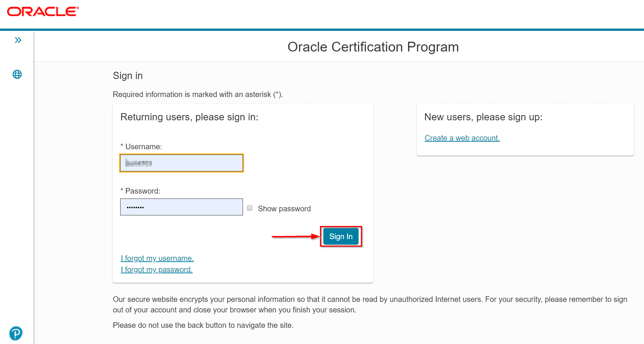The height and width of the screenshot is (344, 644).
Task: Click the 'Returning users, please sign in' heading
Action: 189,117
